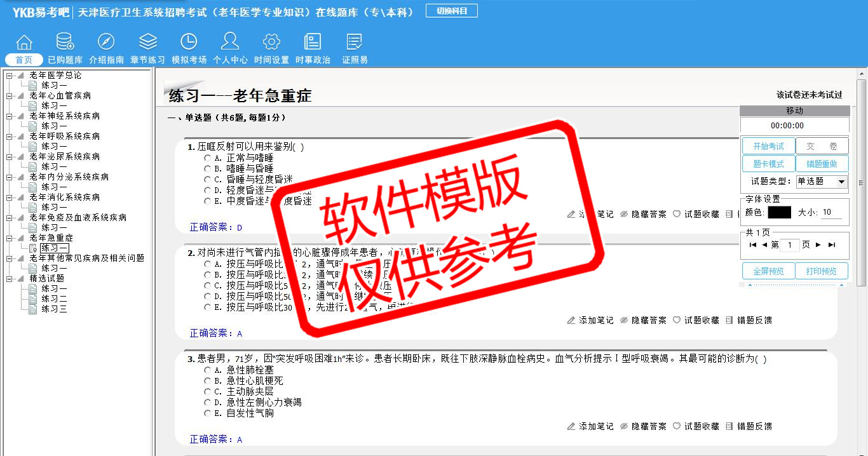This screenshot has height=456, width=868.
Task: Click the font size 大小 input field
Action: tap(831, 213)
